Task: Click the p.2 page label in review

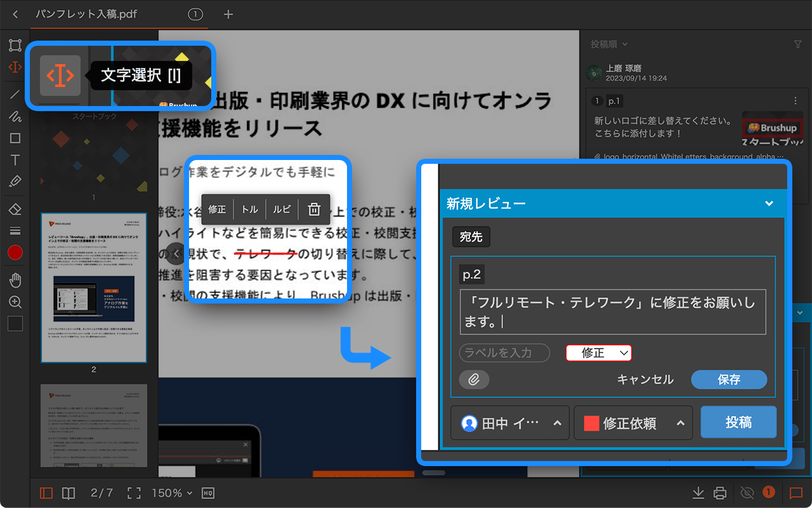Action: 472,275
